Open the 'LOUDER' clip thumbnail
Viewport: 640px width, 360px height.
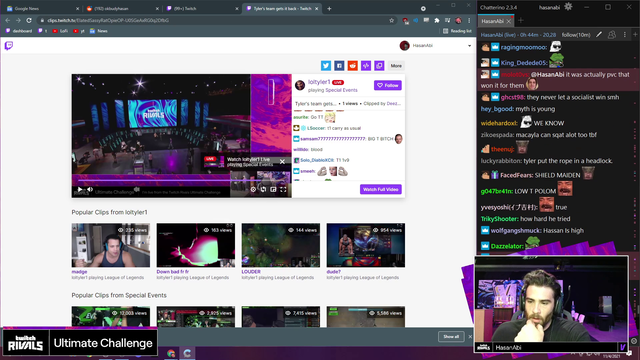280,245
